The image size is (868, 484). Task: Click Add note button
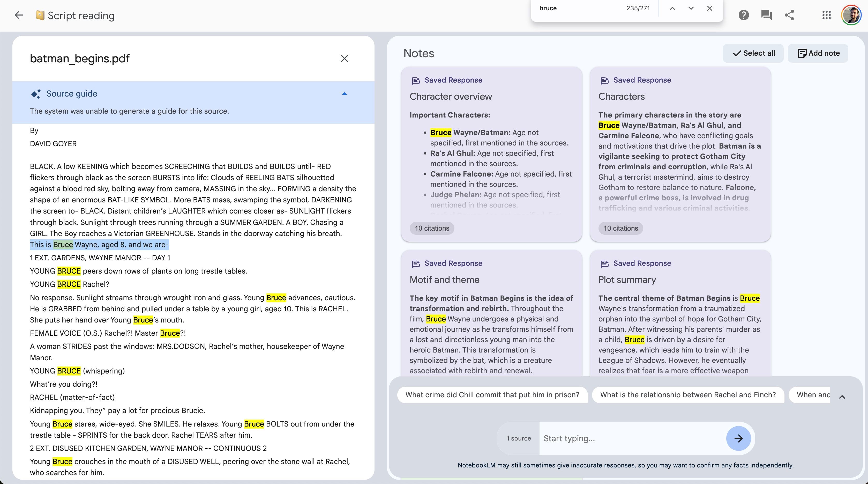tap(819, 53)
